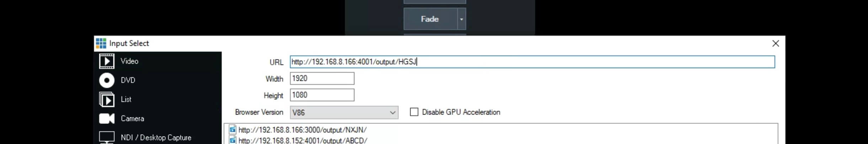Switch to the Camera text label in sidebar
This screenshot has height=144, width=868.
tap(133, 118)
